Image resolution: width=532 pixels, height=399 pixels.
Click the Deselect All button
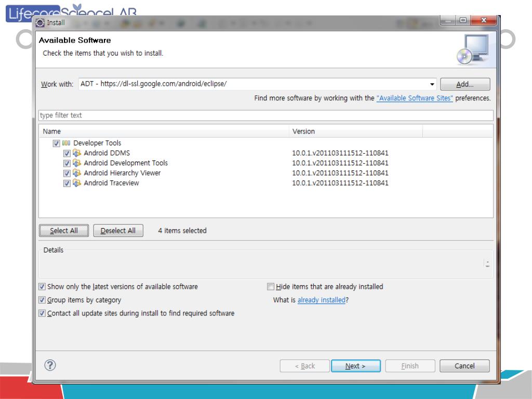[x=118, y=231]
